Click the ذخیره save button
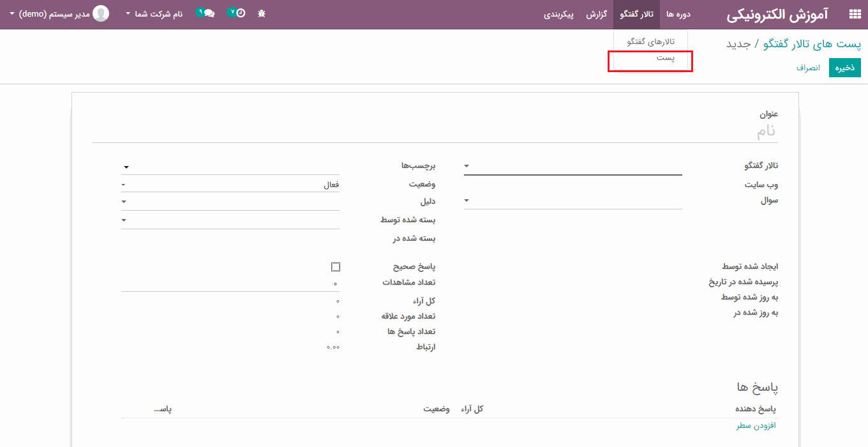This screenshot has height=447, width=868. 844,68
